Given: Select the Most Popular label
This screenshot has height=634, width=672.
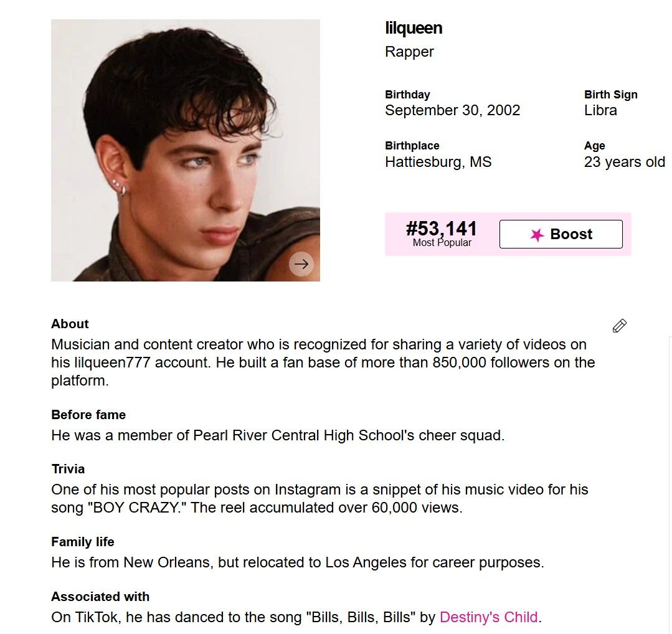Looking at the screenshot, I should 442,243.
